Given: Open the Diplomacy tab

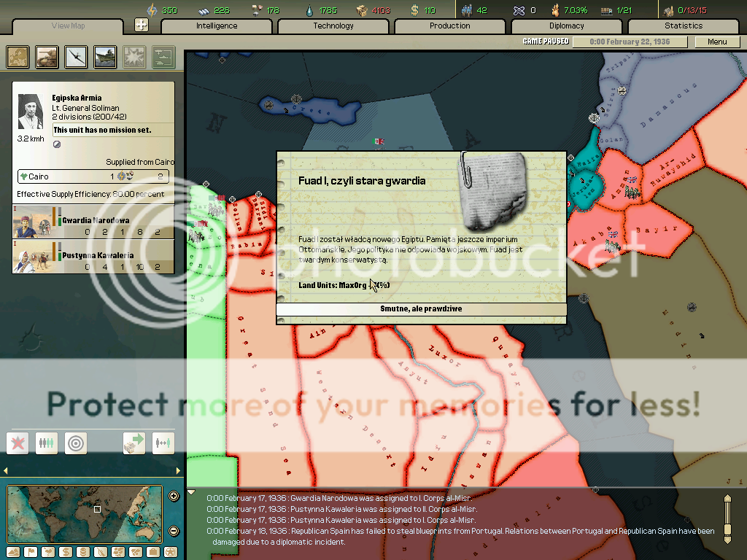Looking at the screenshot, I should click(x=566, y=26).
